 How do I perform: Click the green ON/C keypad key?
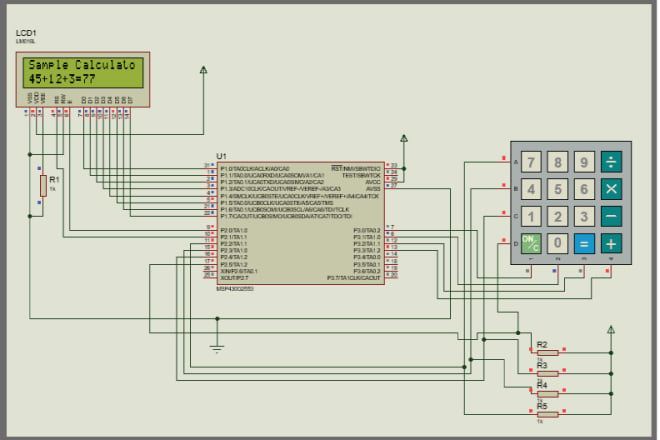531,243
